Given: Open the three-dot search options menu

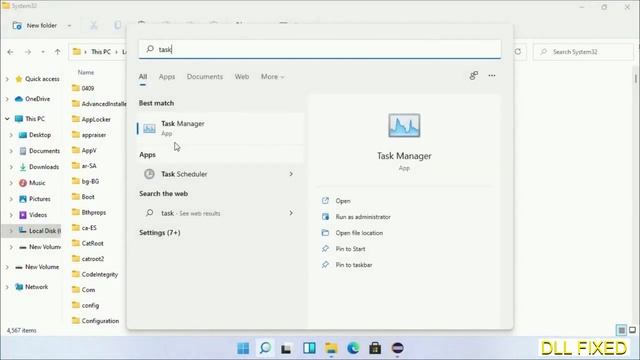Looking at the screenshot, I should (x=492, y=76).
